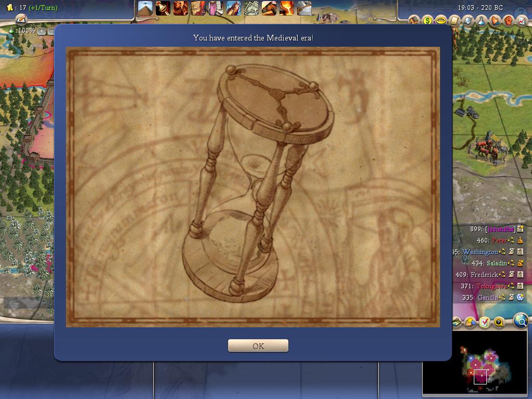Select Washington in the scoreboard

click(480, 252)
